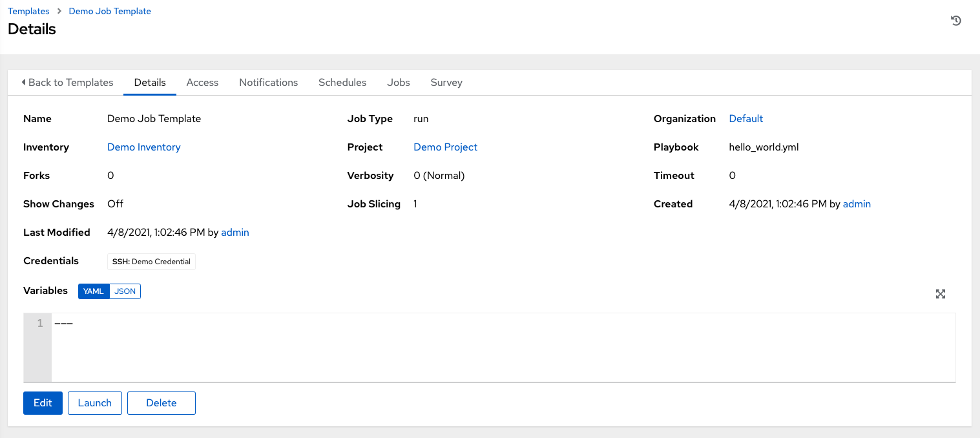Expand the Variables editor to fullscreen
The image size is (980, 438).
[x=941, y=294]
